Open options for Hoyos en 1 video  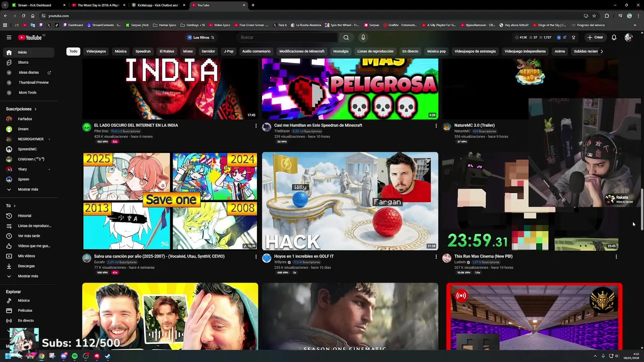(x=436, y=257)
